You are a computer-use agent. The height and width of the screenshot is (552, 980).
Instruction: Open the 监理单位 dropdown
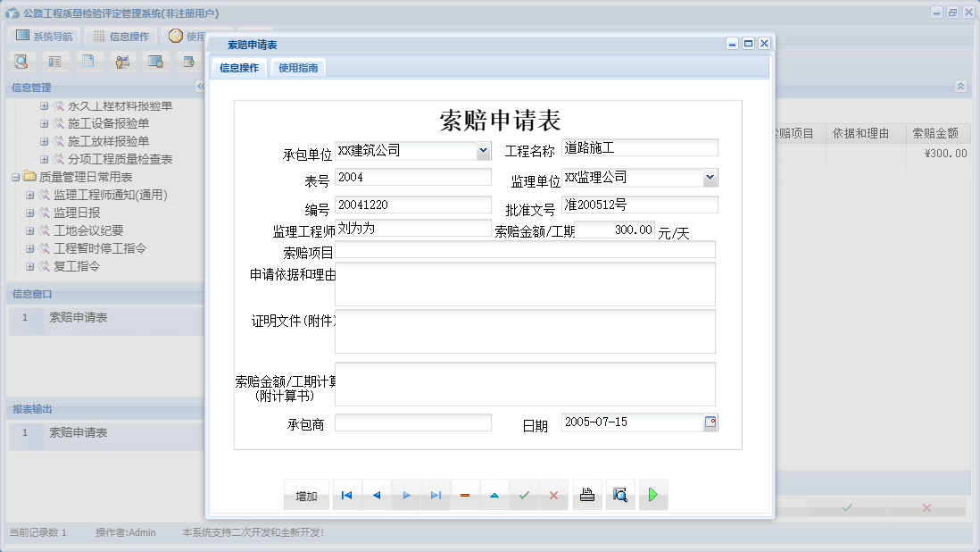click(711, 177)
